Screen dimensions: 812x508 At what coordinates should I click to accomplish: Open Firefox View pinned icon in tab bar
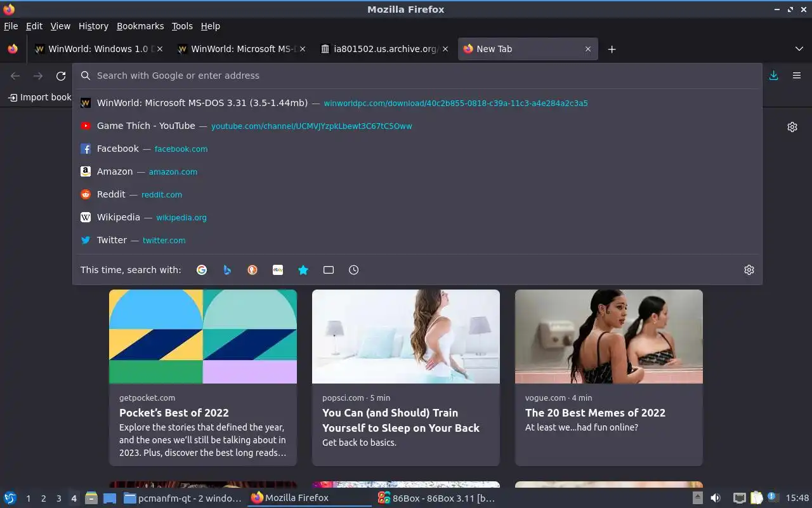pos(13,49)
